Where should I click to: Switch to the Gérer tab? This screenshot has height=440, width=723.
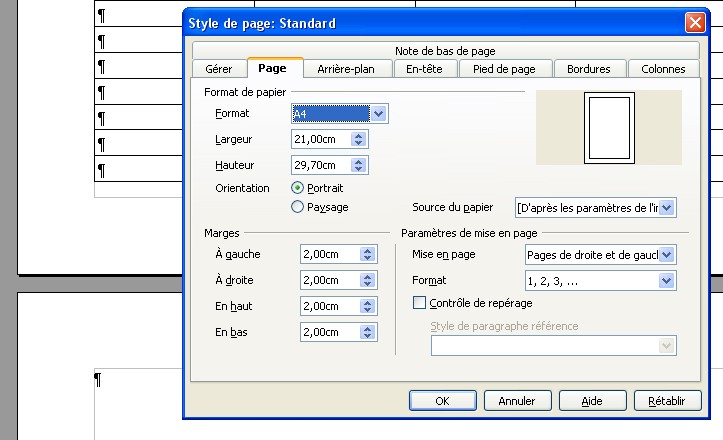pos(219,69)
